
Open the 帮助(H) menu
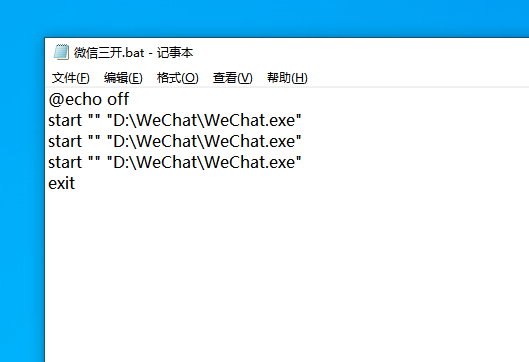pyautogui.click(x=287, y=78)
